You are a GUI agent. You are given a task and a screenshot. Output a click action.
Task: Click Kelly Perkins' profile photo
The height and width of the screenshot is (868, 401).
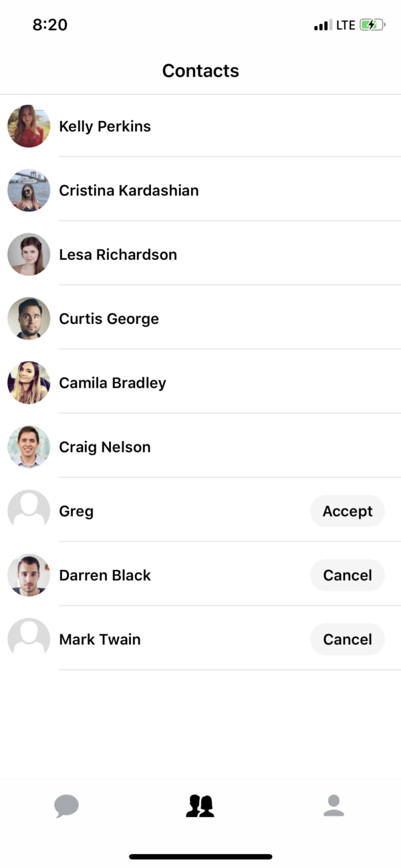[29, 126]
